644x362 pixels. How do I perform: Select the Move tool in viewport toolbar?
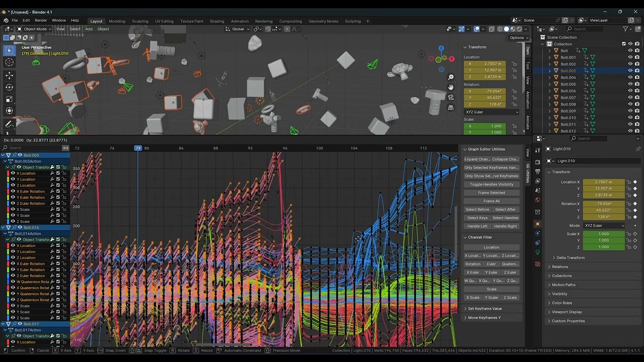9,75
